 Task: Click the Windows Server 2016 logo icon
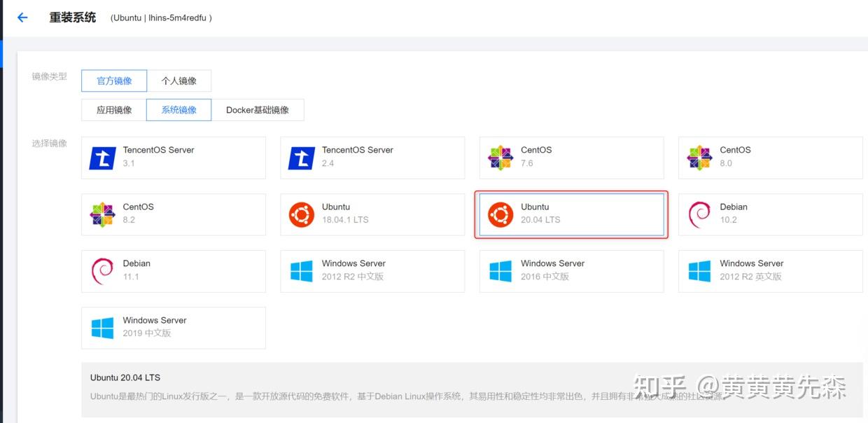click(500, 271)
